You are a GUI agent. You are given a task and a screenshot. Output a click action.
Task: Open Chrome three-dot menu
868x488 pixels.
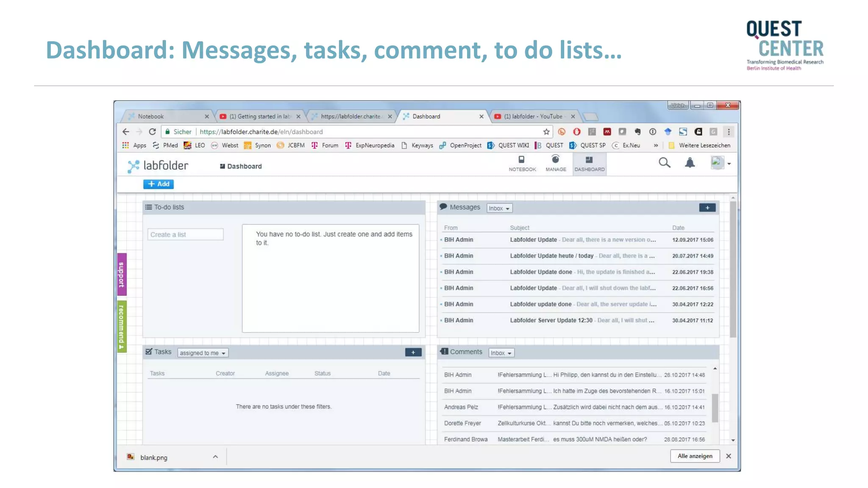[729, 132]
